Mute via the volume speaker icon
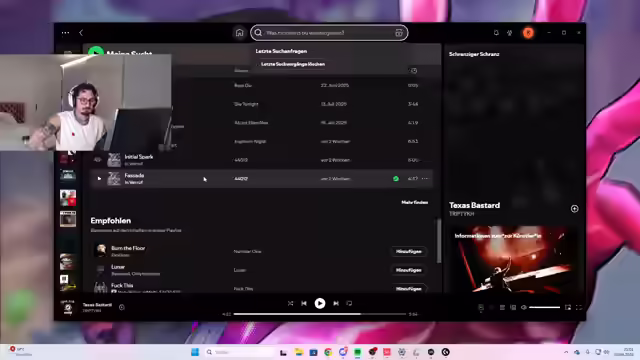 pyautogui.click(x=524, y=307)
